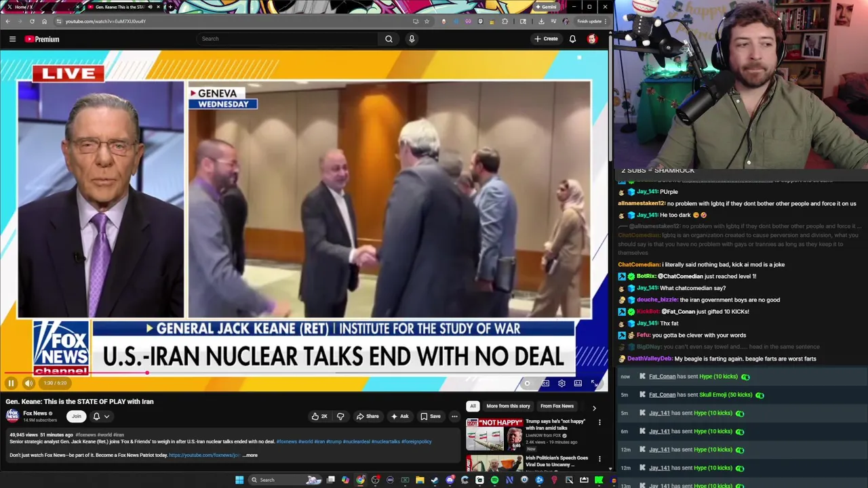
Task: Start voice search with the microphone
Action: (411, 39)
